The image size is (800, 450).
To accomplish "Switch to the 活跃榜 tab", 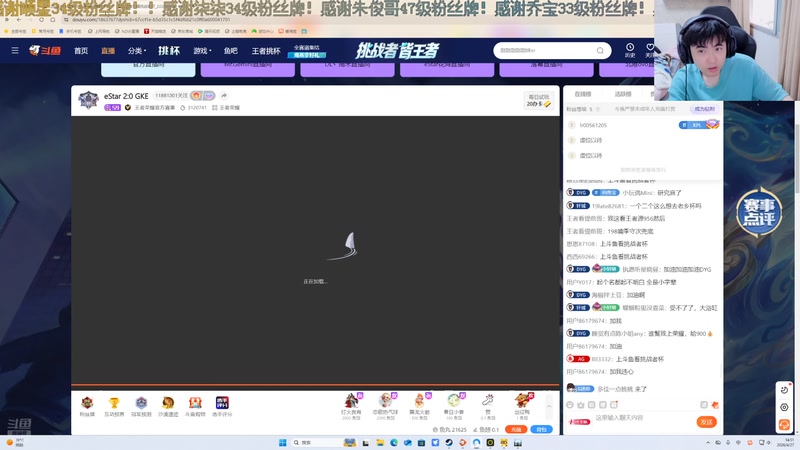I will tap(623, 94).
